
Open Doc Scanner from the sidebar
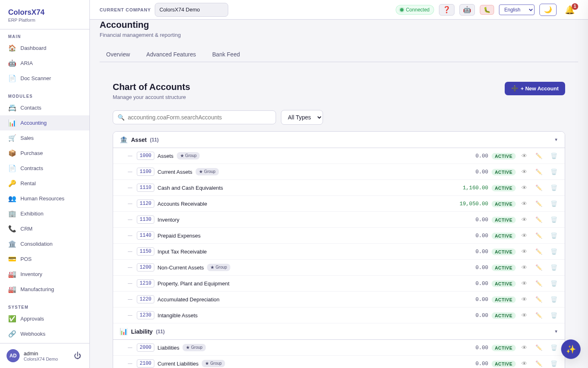click(45, 78)
